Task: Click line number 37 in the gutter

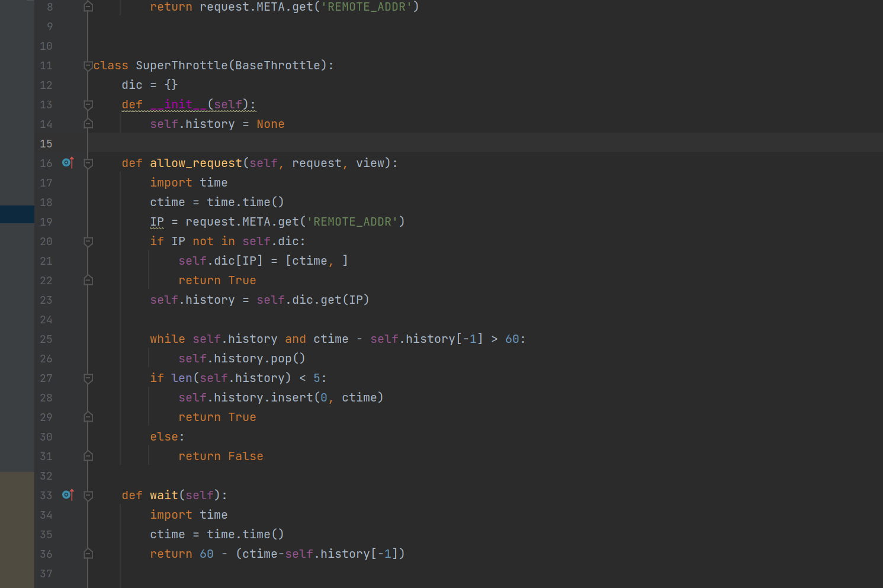Action: pos(46,573)
